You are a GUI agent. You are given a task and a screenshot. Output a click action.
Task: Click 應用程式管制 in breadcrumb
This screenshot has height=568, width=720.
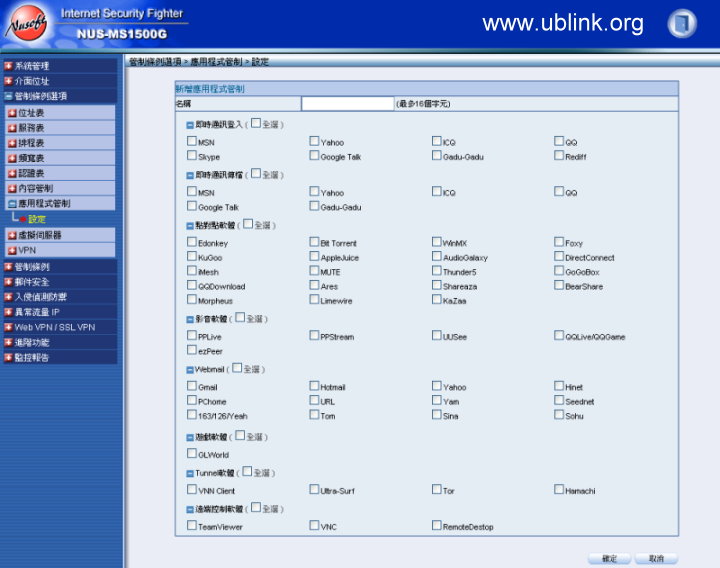pyautogui.click(x=216, y=62)
